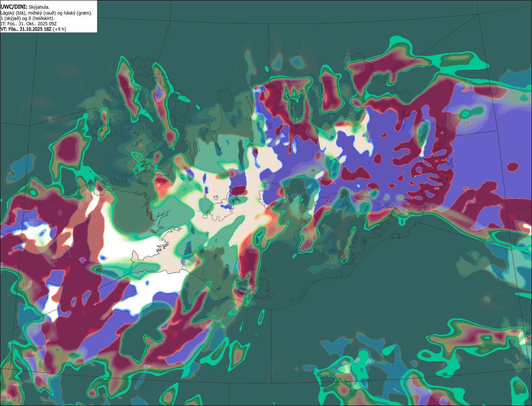
Task: Click the 'VT: Fös.. 31.10.2025 18Z (+9 h)' line
Action: point(33,29)
